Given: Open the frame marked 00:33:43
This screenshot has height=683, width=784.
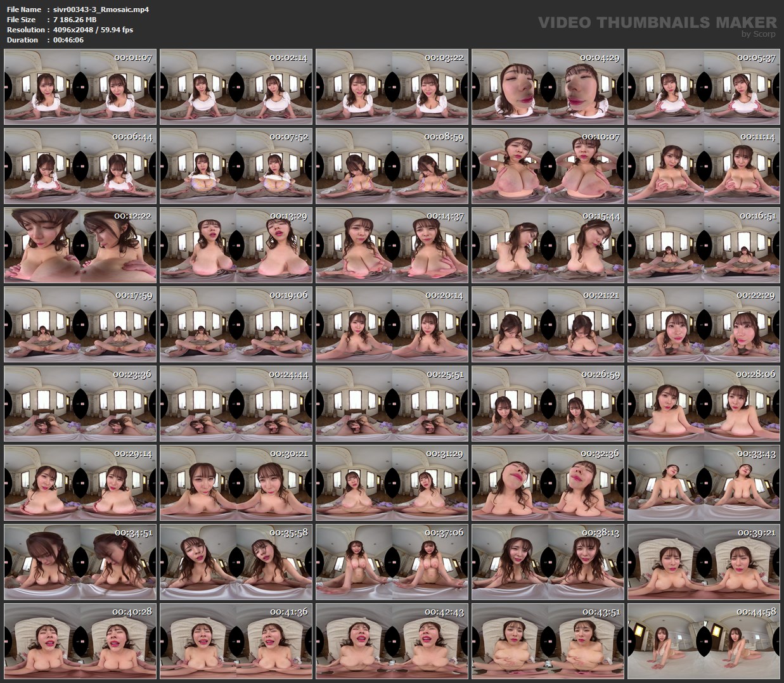Looking at the screenshot, I should click(x=703, y=482).
